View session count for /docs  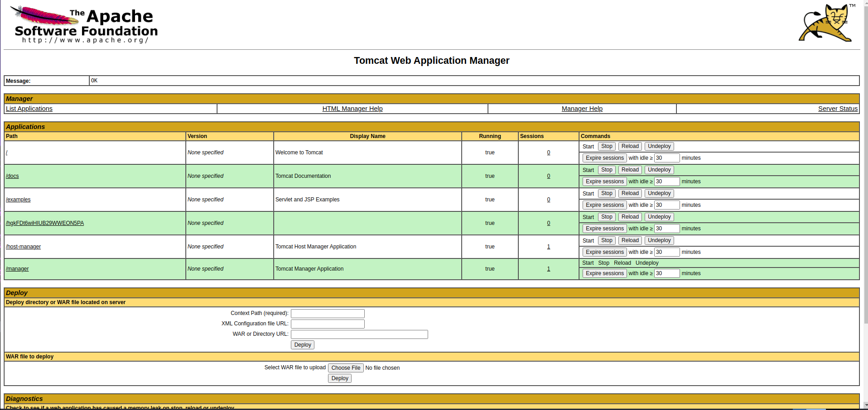click(x=549, y=176)
